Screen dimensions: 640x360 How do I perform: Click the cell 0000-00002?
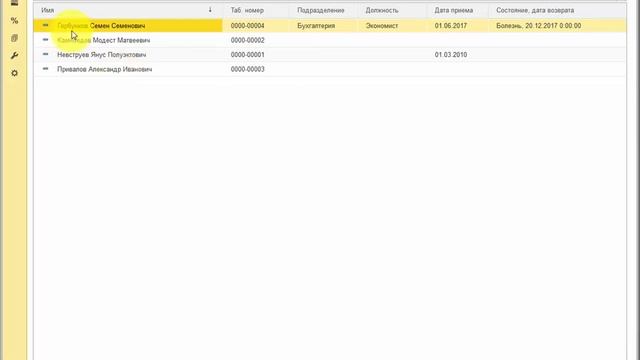[x=247, y=40]
